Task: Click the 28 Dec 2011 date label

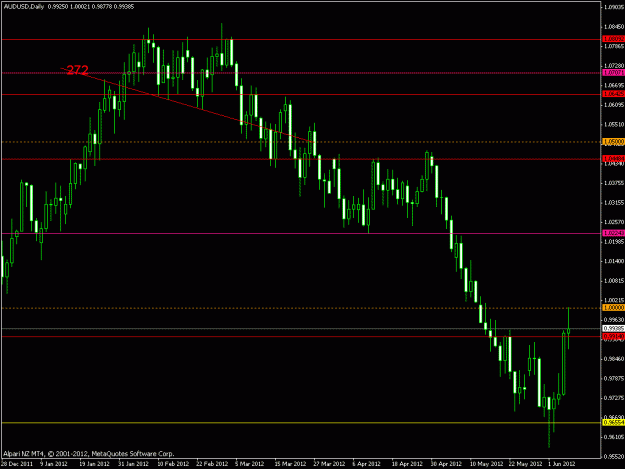Action: tap(17, 464)
